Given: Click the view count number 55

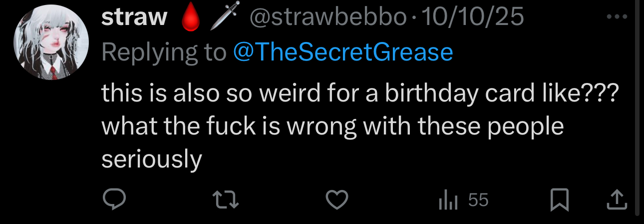Looking at the screenshot, I should (x=478, y=200).
